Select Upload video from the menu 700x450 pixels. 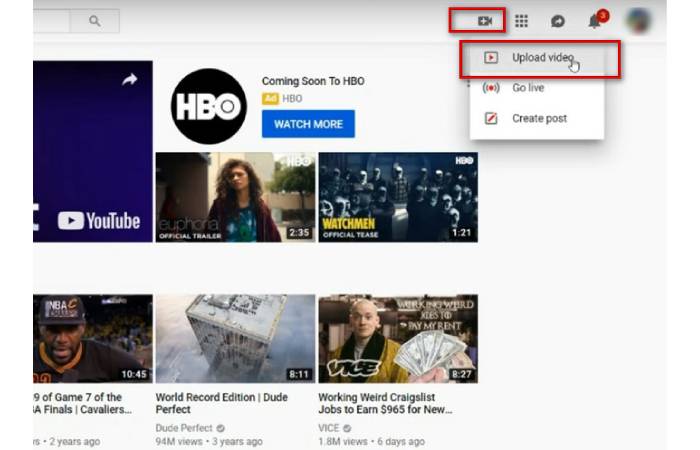(x=537, y=58)
